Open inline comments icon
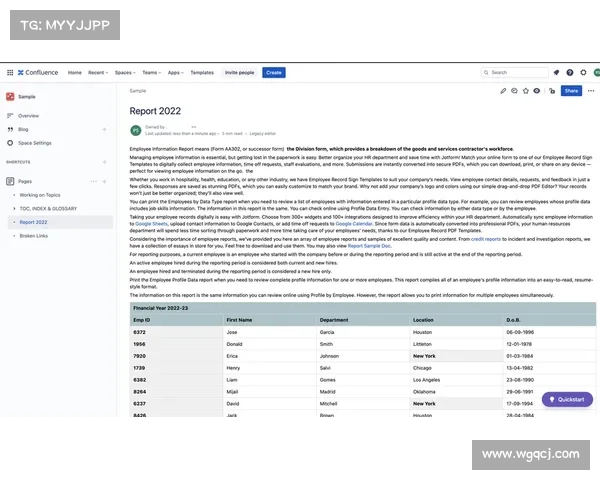Image resolution: width=600 pixels, height=480 pixels. 514,91
